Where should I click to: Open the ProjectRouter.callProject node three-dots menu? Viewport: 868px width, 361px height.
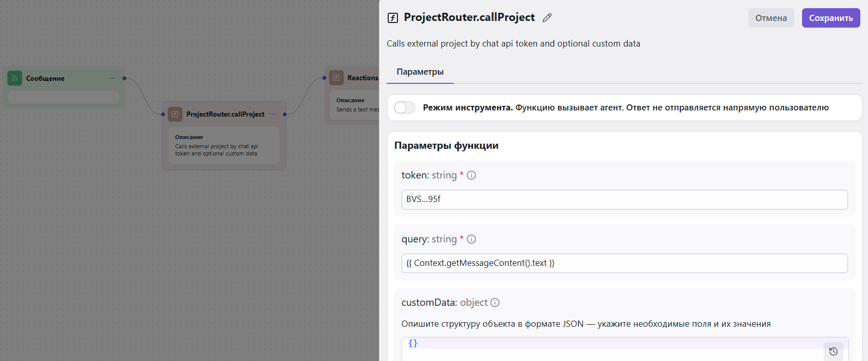[273, 114]
